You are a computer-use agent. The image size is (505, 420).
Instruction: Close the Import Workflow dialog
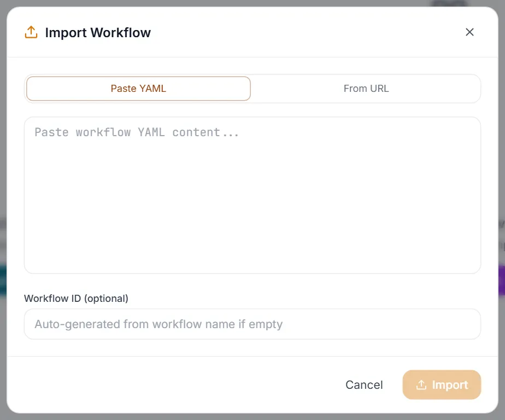tap(469, 32)
